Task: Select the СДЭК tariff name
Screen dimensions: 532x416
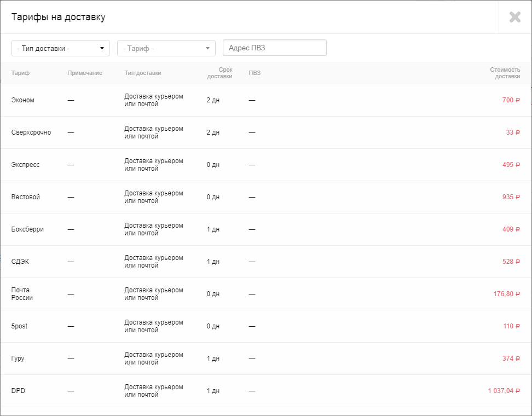Action: [20, 262]
